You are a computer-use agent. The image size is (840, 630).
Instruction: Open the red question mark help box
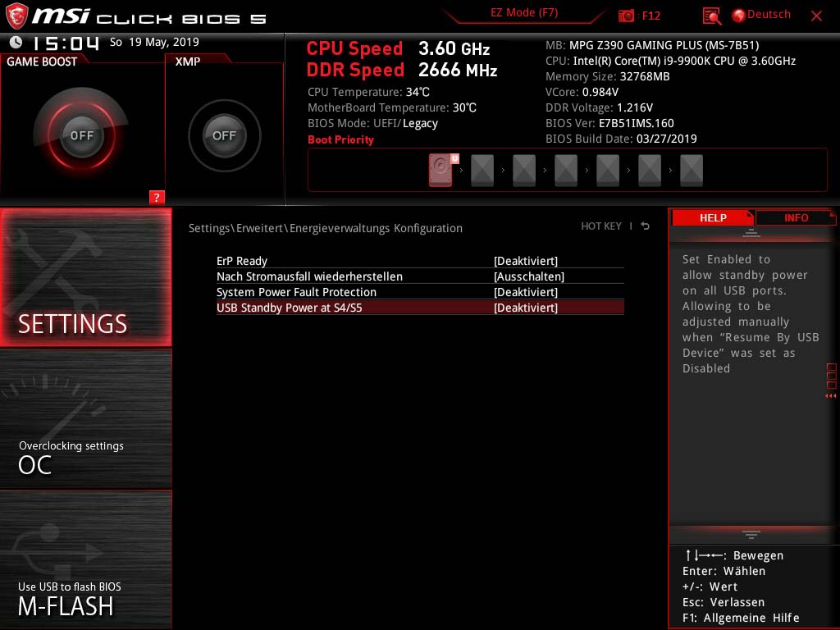pos(157,197)
